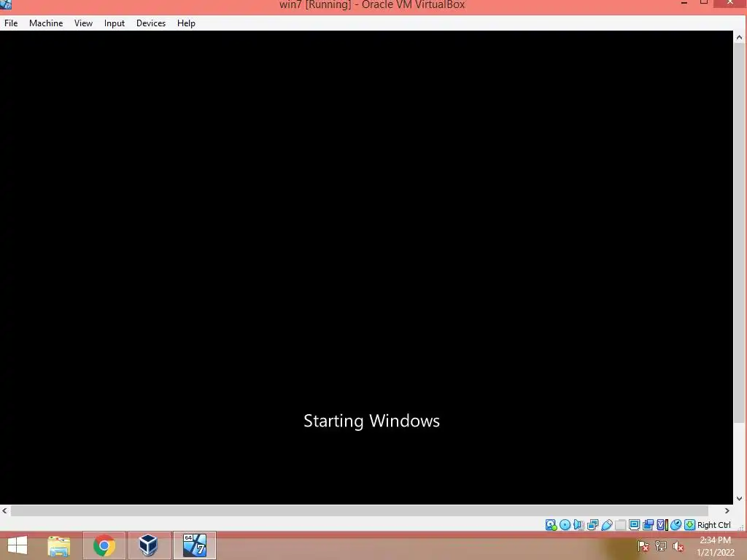The height and width of the screenshot is (560, 747).
Task: Click the hard disk activity indicator
Action: [551, 525]
